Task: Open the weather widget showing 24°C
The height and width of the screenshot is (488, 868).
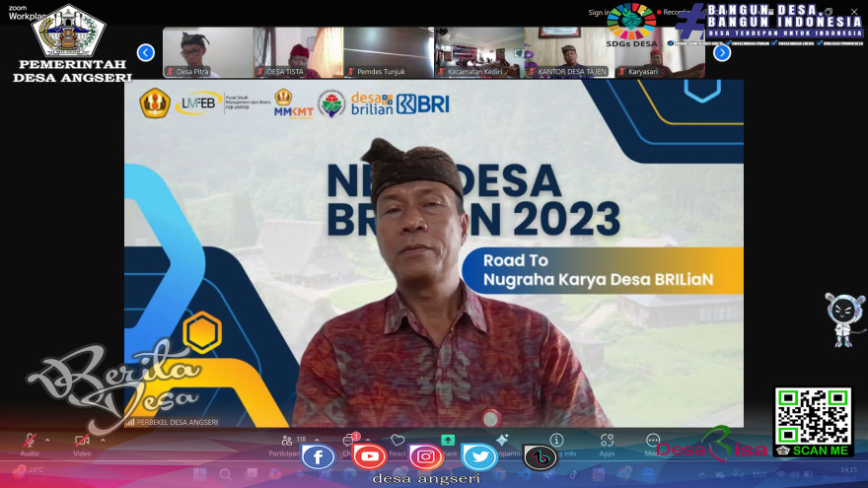Action: click(30, 473)
